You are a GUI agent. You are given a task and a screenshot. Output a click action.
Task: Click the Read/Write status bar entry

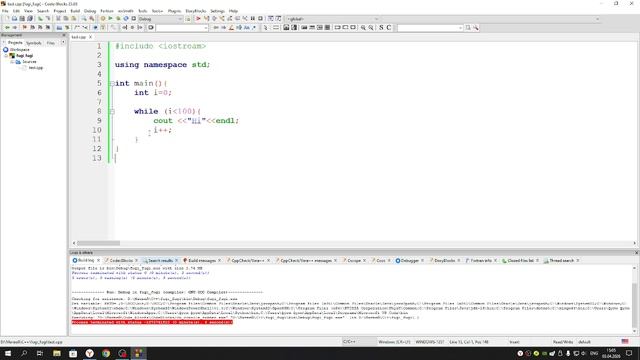[563, 342]
